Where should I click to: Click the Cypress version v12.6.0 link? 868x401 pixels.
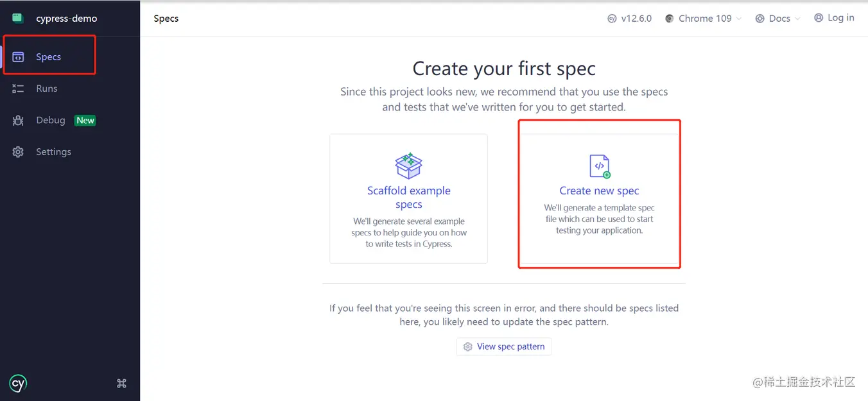coord(629,19)
